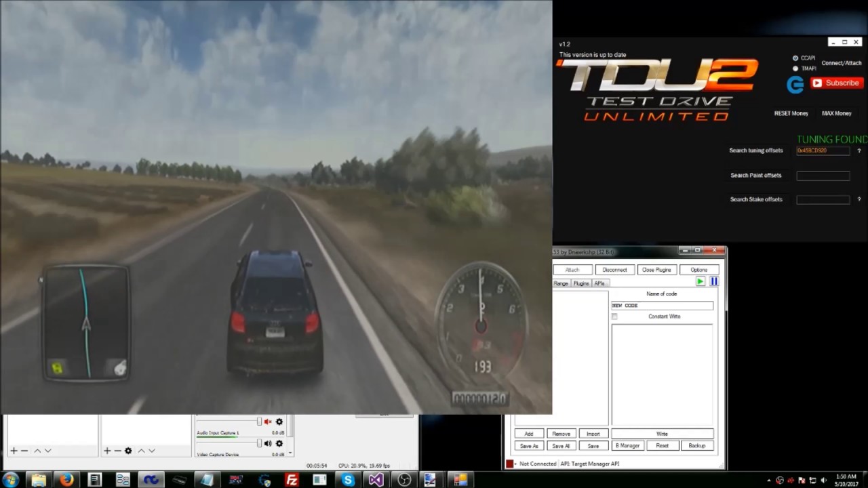Viewport: 868px width, 488px height.
Task: Click the tuning offset address field
Action: [x=823, y=150]
